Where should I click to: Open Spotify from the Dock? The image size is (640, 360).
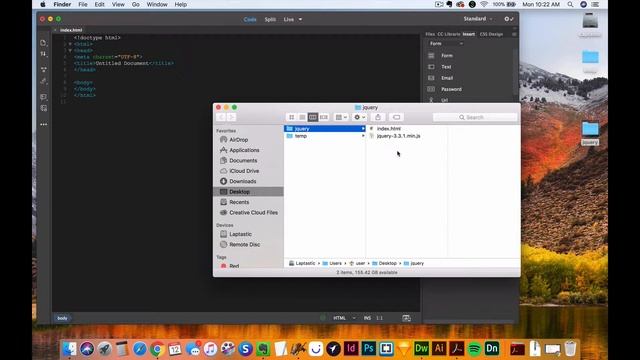pos(474,349)
